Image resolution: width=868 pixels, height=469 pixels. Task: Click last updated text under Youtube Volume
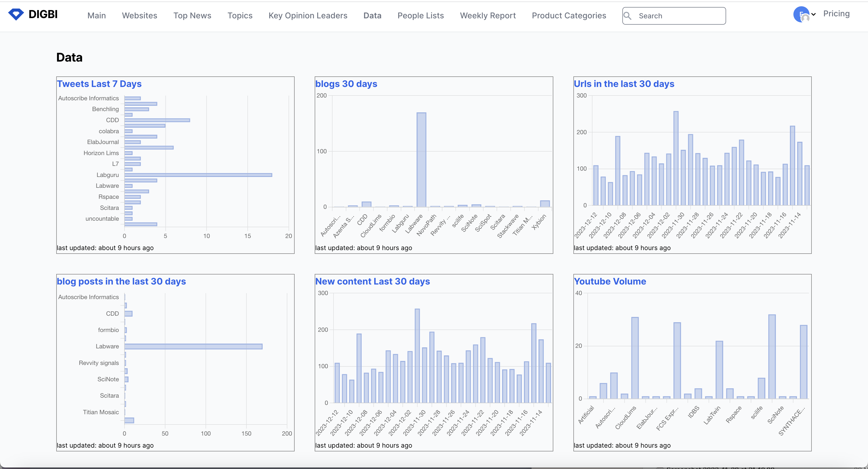click(x=622, y=445)
